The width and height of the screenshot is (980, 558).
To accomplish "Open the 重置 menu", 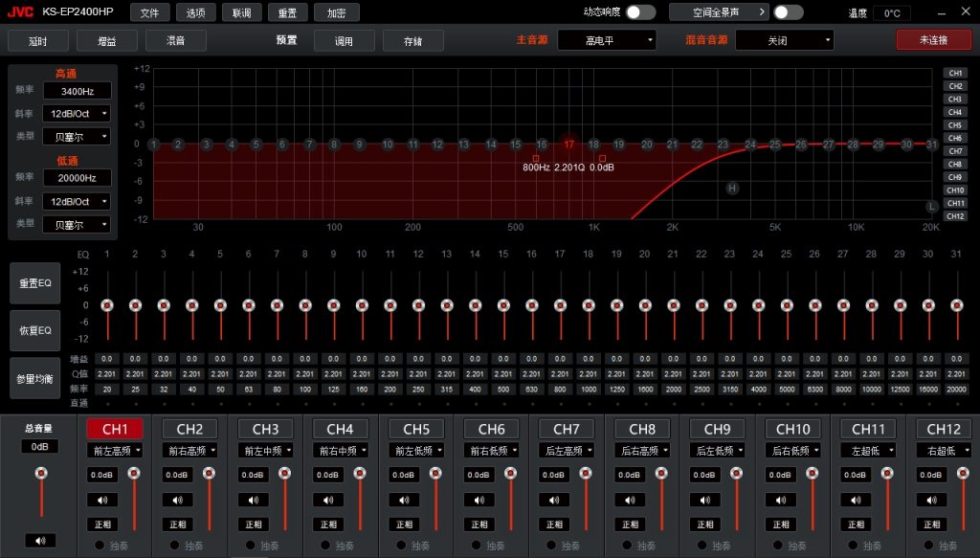I will click(287, 12).
